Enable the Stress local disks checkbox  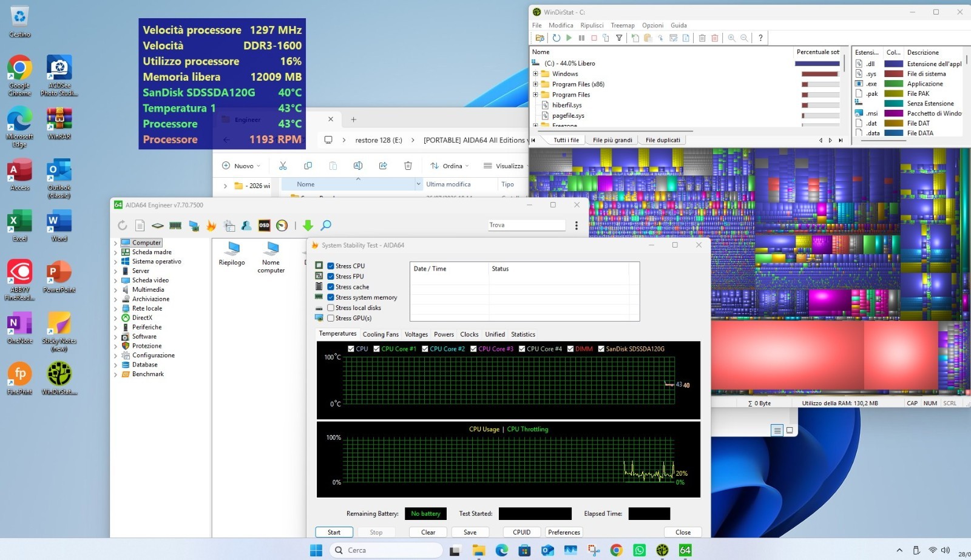click(x=331, y=308)
